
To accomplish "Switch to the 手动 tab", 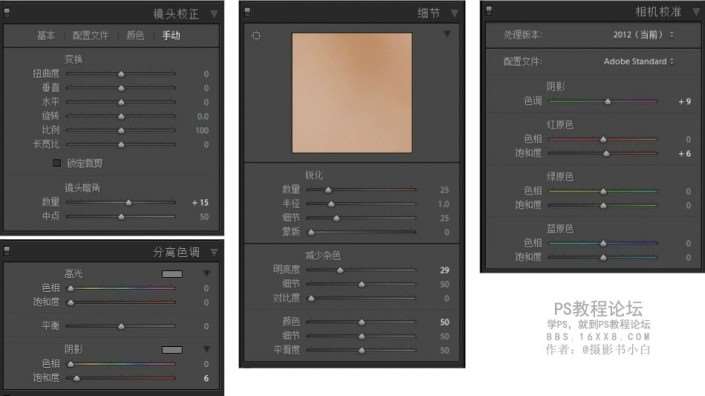I will pyautogui.click(x=171, y=36).
